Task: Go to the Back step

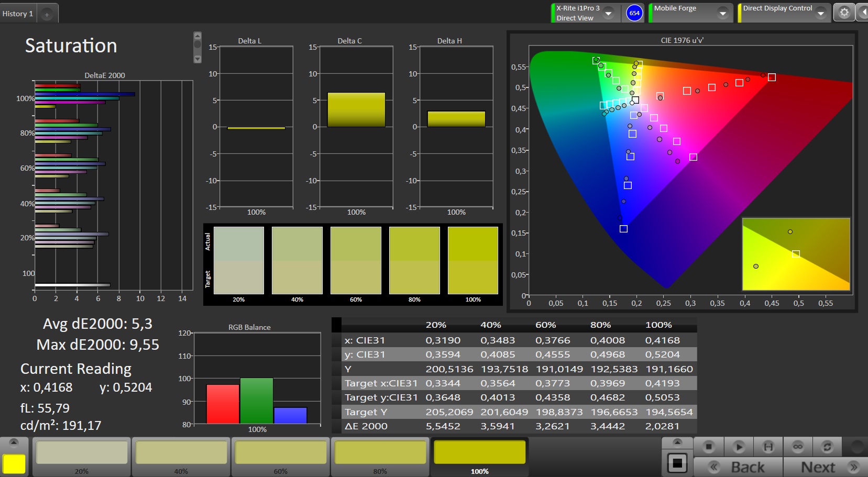Action: point(738,467)
